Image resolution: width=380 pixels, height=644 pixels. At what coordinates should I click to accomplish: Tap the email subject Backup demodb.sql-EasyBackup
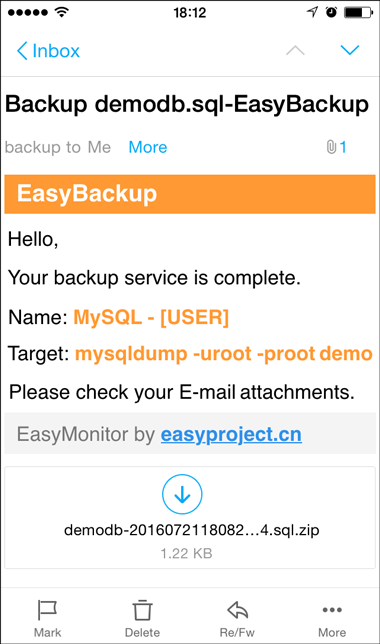(187, 104)
